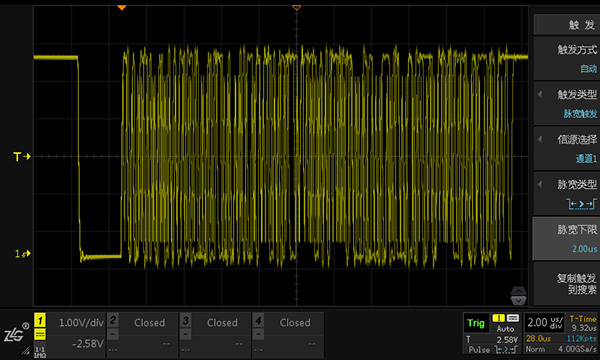The width and height of the screenshot is (600, 360).
Task: Click the menu page scroll-up arrow icon
Action: (x=518, y=291)
